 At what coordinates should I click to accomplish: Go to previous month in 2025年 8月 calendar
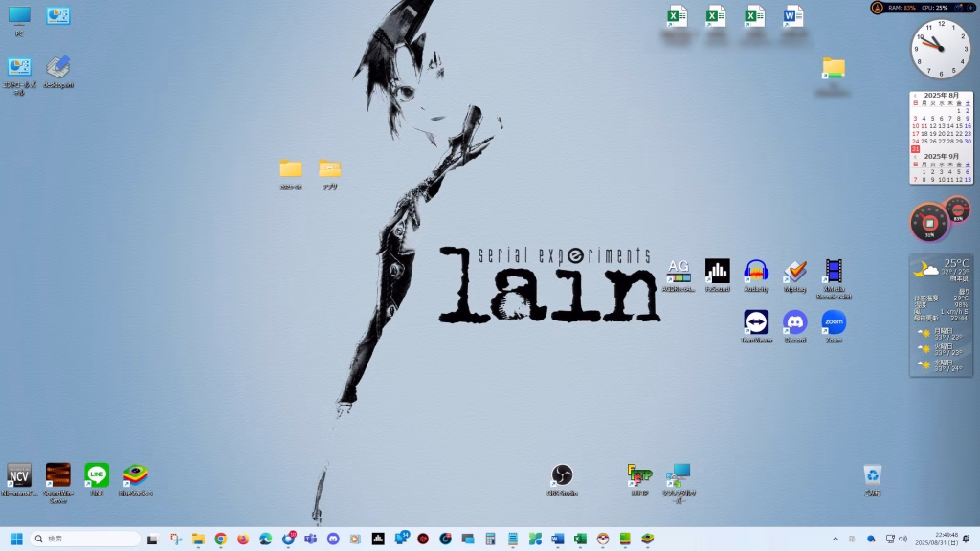point(915,96)
